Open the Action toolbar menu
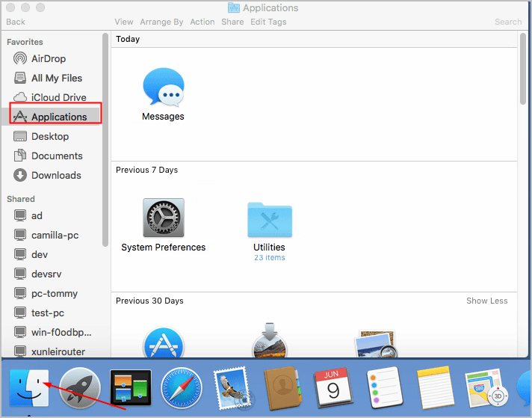Image resolution: width=532 pixels, height=418 pixels. (x=202, y=22)
